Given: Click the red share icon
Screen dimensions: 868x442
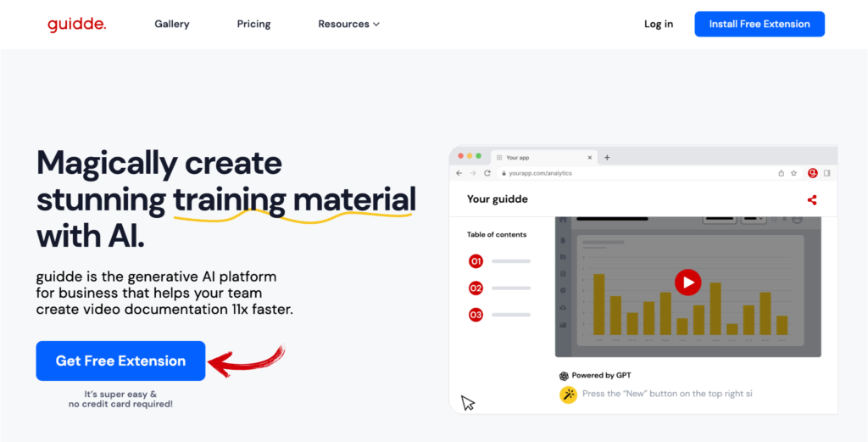Looking at the screenshot, I should tap(812, 200).
